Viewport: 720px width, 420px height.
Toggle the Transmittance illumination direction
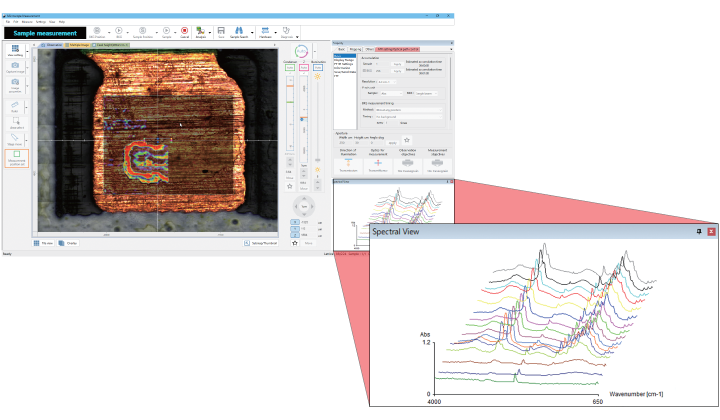point(346,163)
